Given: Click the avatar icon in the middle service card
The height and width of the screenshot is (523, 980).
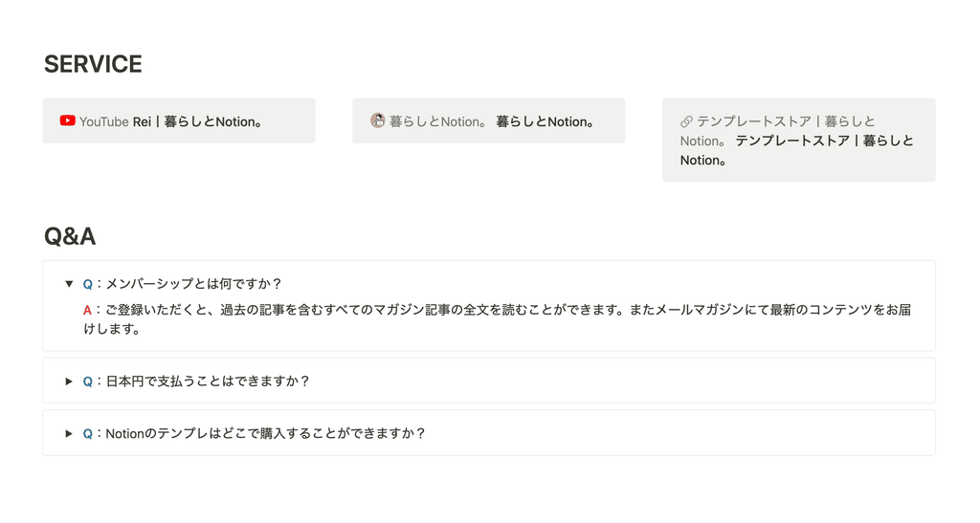Looking at the screenshot, I should (x=377, y=120).
